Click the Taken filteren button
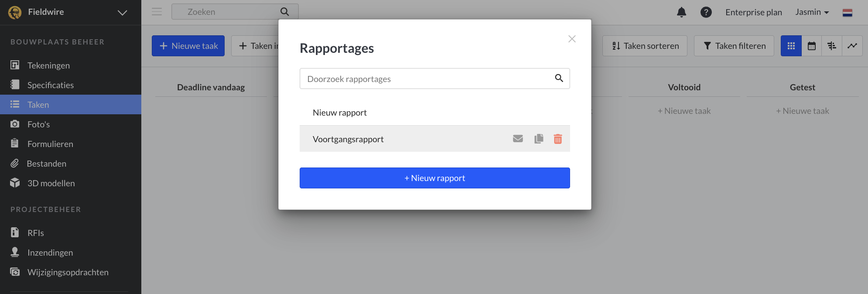 (734, 46)
